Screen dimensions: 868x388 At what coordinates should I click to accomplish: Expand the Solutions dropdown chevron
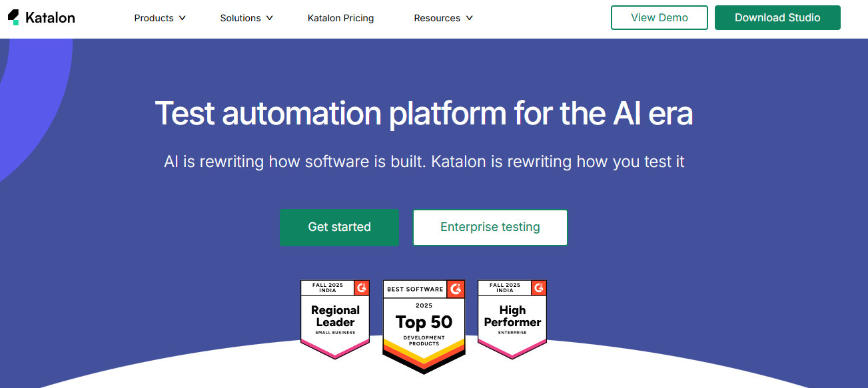(x=269, y=18)
